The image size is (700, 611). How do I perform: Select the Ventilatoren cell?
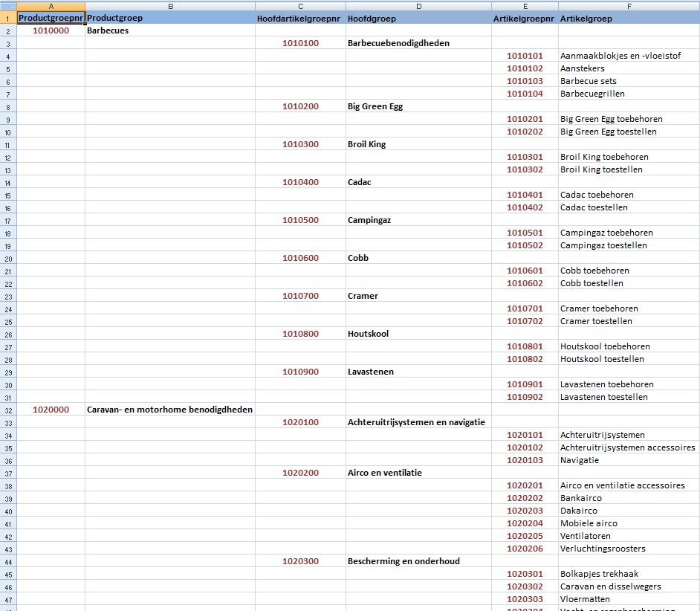pos(629,536)
